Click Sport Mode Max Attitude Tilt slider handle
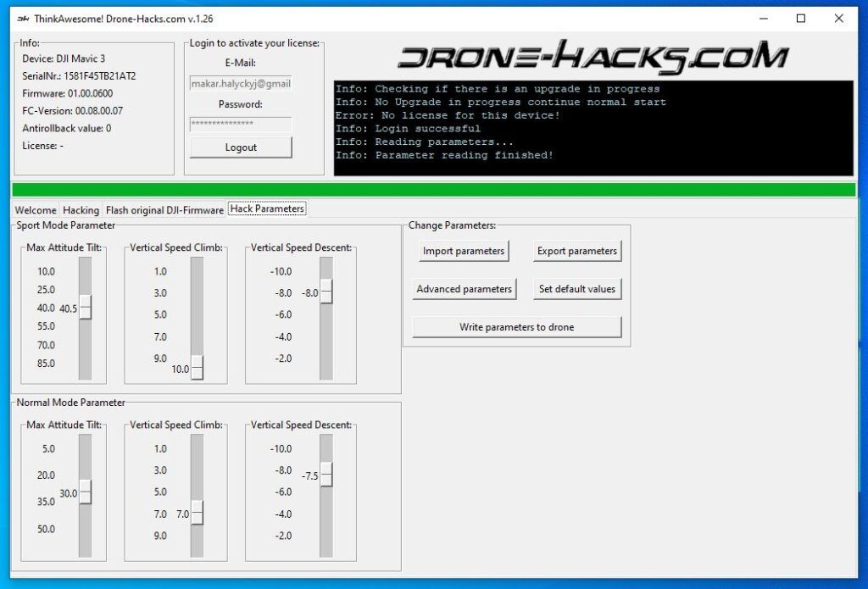Image resolution: width=868 pixels, height=589 pixels. 86,308
